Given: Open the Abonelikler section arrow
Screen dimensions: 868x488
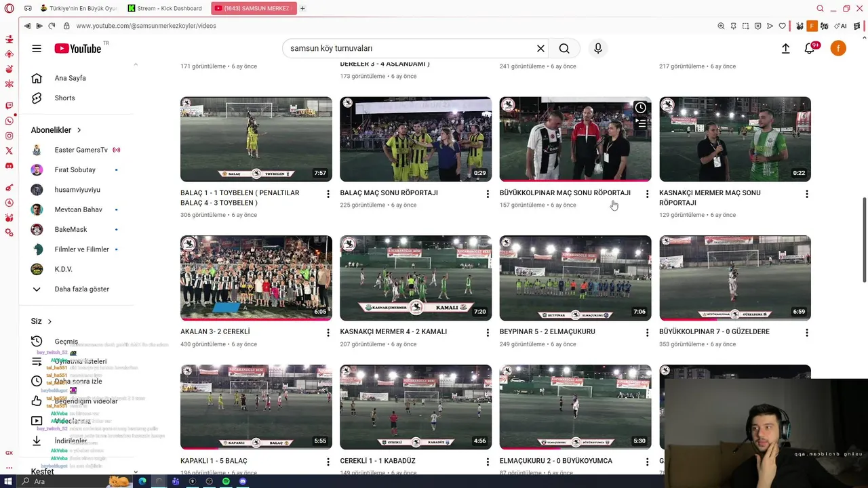Looking at the screenshot, I should click(x=79, y=130).
